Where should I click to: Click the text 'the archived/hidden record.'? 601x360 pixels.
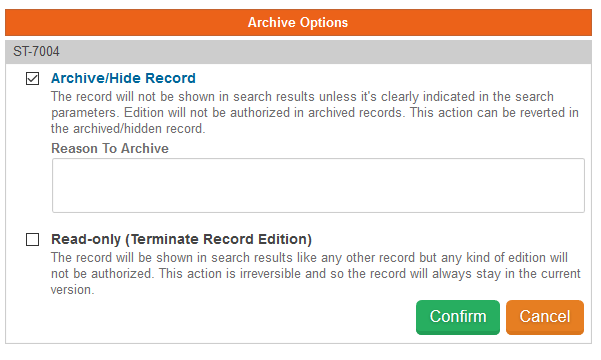(128, 129)
